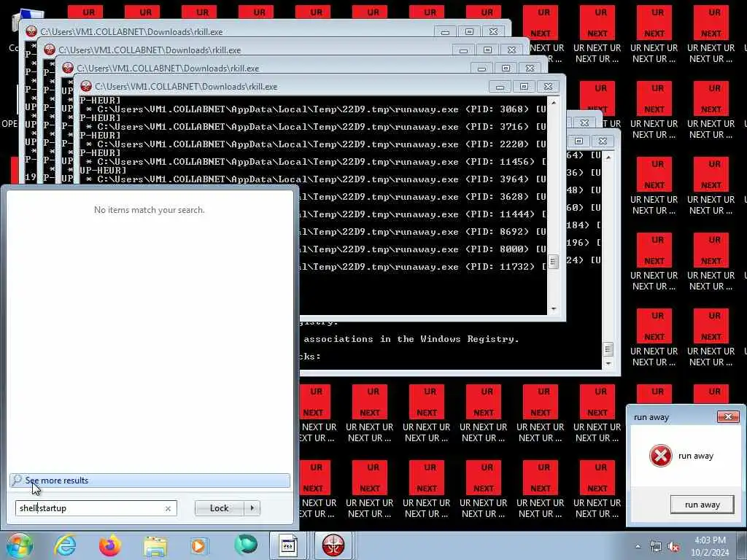The image size is (747, 560).
Task: Click scroll-up arrow in frontmost rkill window
Action: pyautogui.click(x=553, y=102)
